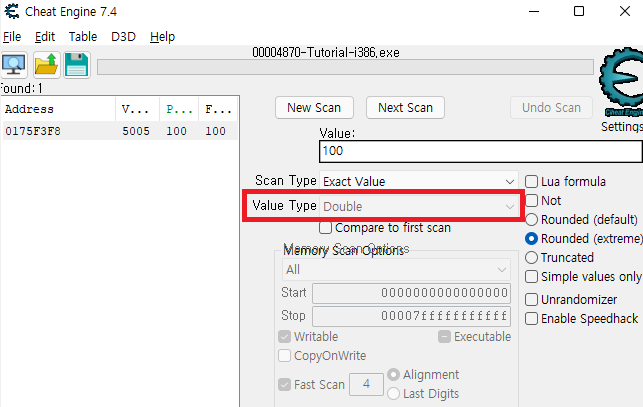
Task: Select Rounded (extreme) radio option
Action: pos(531,238)
